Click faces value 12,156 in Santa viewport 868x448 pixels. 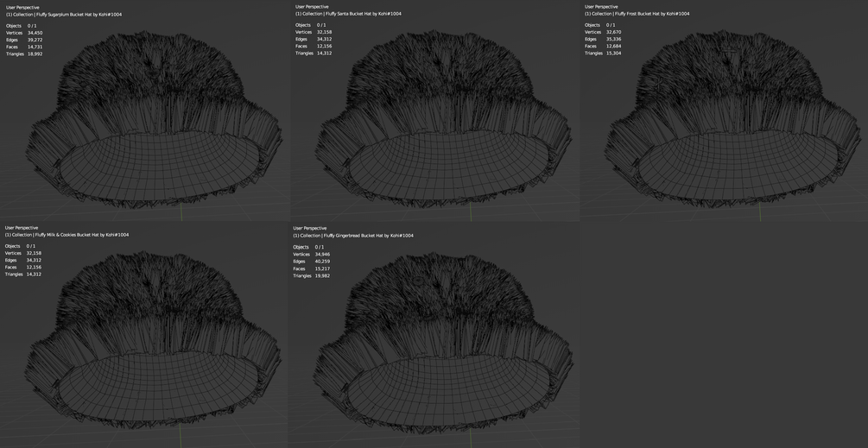tap(325, 47)
